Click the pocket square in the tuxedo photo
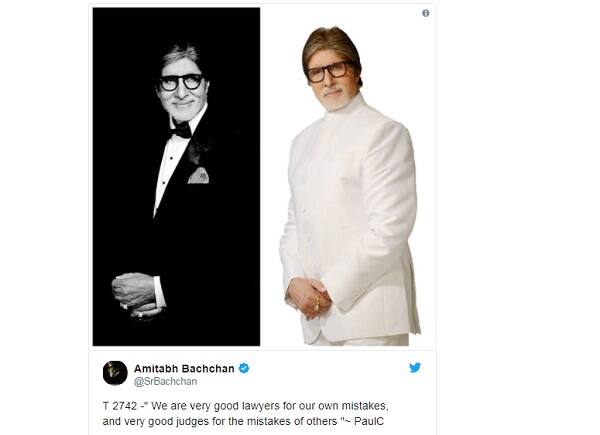The width and height of the screenshot is (600, 435). 198,176
